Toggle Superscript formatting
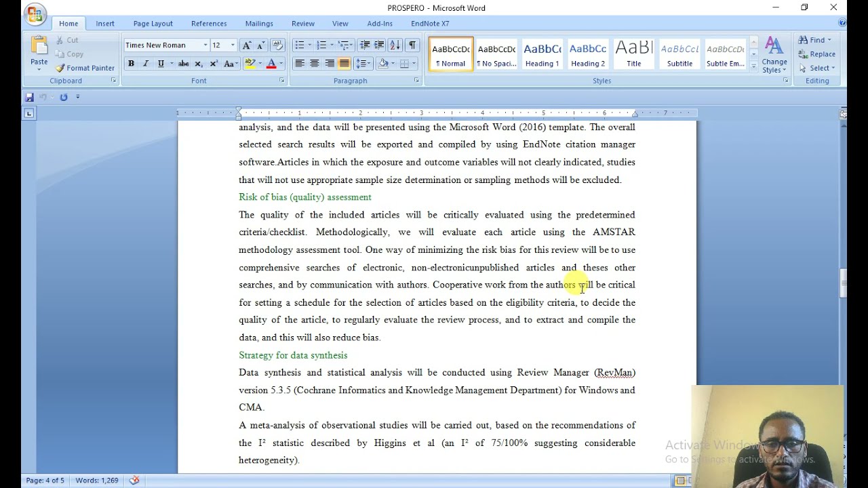 [214, 64]
